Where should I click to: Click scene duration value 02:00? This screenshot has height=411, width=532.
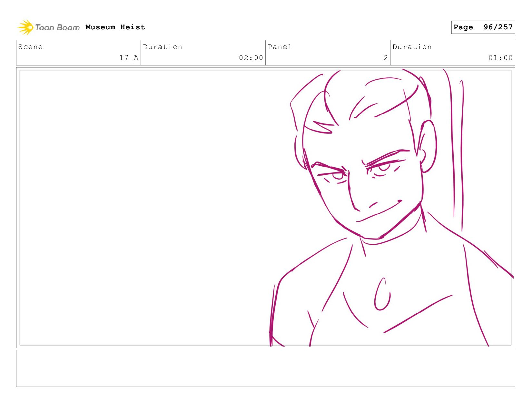tap(251, 58)
